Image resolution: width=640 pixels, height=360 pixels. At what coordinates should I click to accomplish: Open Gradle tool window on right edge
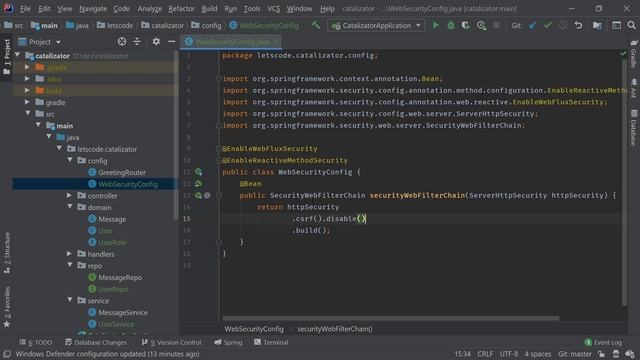633,54
